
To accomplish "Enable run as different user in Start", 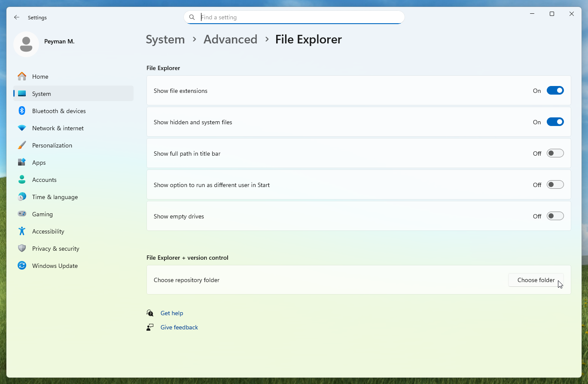I will coord(555,185).
